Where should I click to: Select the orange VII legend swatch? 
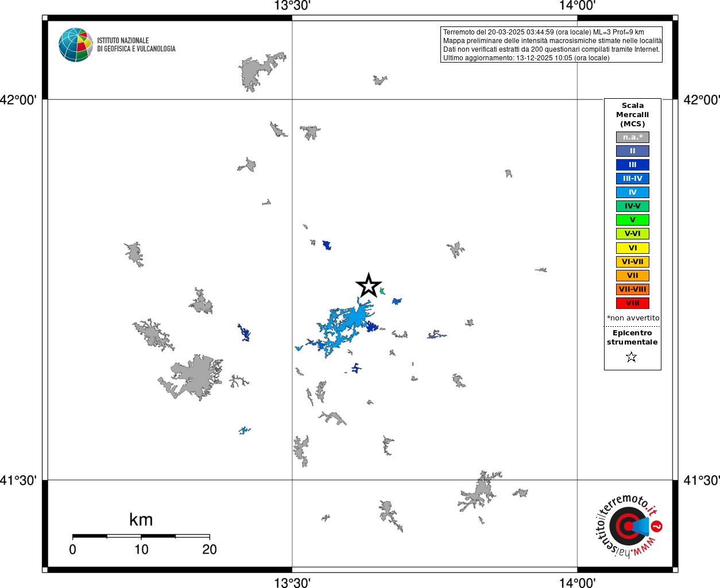[633, 276]
